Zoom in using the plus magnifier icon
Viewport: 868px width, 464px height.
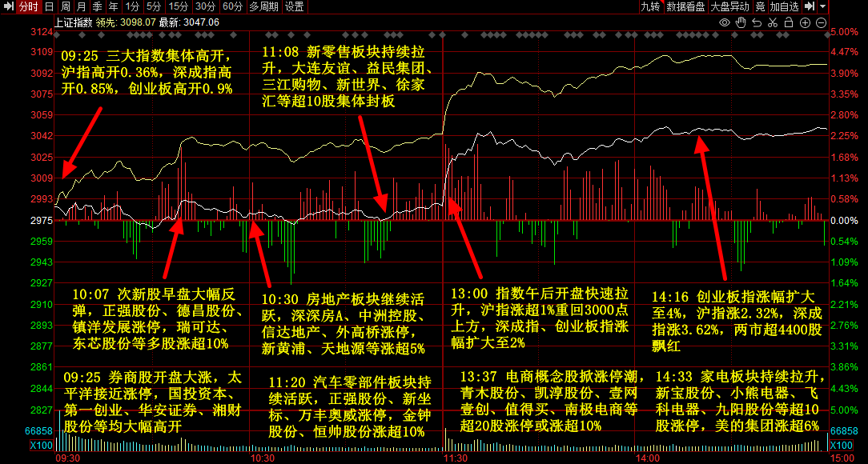pyautogui.click(x=805, y=23)
